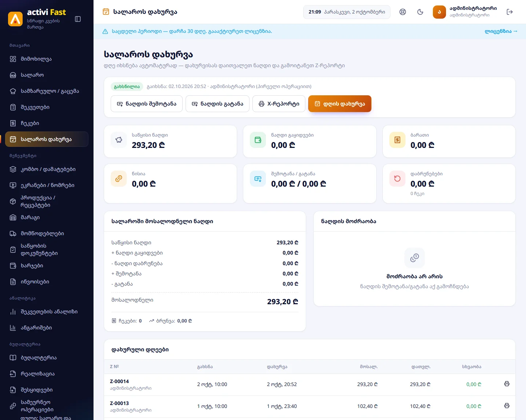Image resolution: width=526 pixels, height=420 pixels.
Task: Open ბუღალტერია accounting page
Action: point(47,358)
